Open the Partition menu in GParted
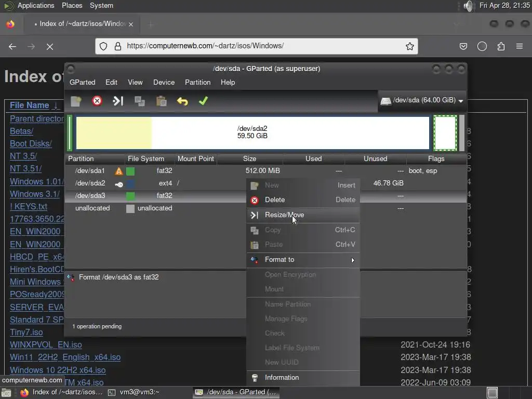Screen dimensions: 532x399 (198, 83)
